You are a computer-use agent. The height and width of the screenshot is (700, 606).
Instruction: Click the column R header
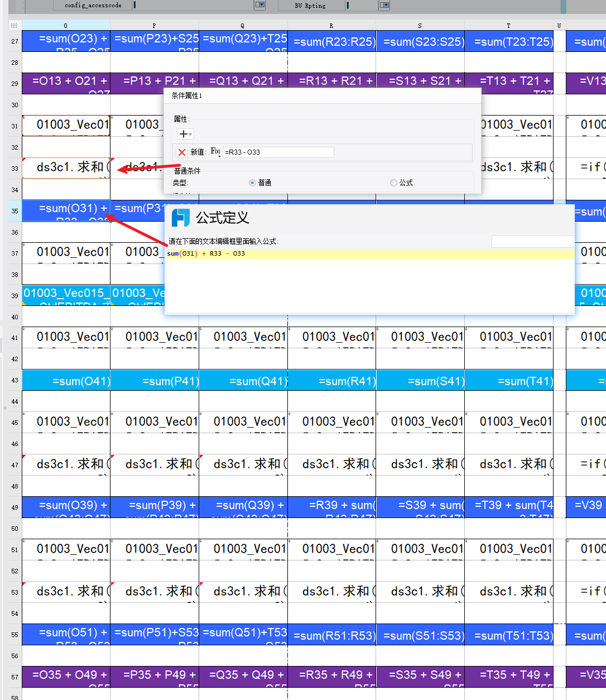331,26
